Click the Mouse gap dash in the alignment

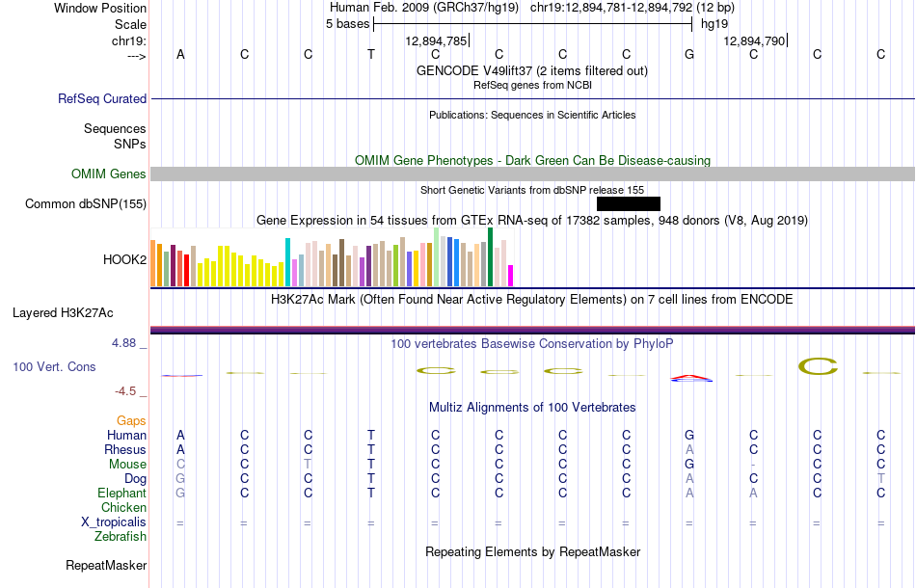[x=754, y=465]
